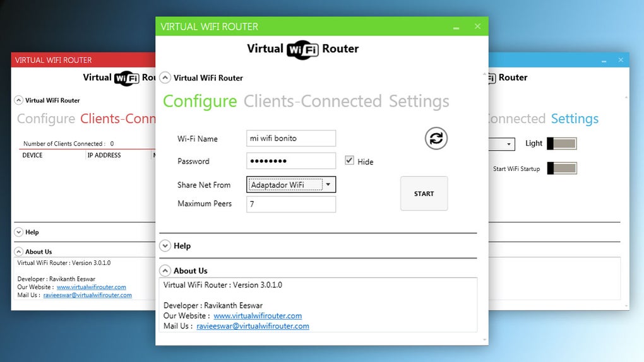
Task: Click the IP ADDRESS column header in the red window
Action: point(104,155)
